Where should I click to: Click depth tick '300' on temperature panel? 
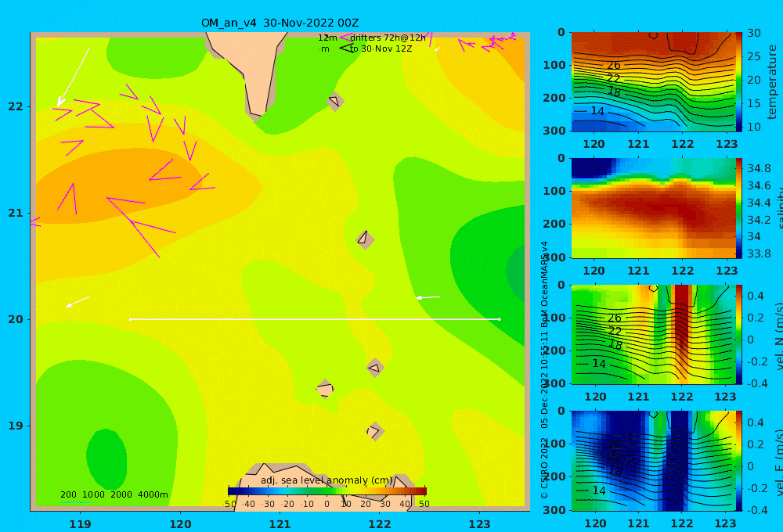pos(554,131)
